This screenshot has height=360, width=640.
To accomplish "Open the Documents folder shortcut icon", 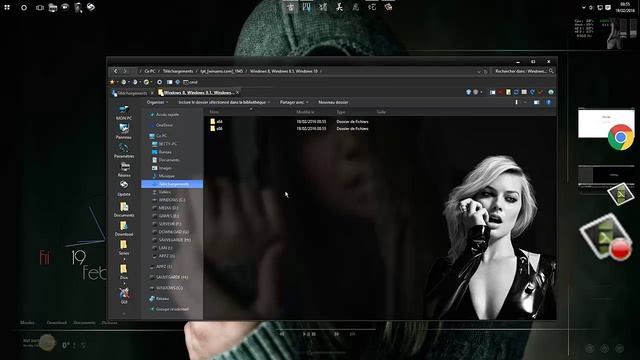I will [x=124, y=209].
